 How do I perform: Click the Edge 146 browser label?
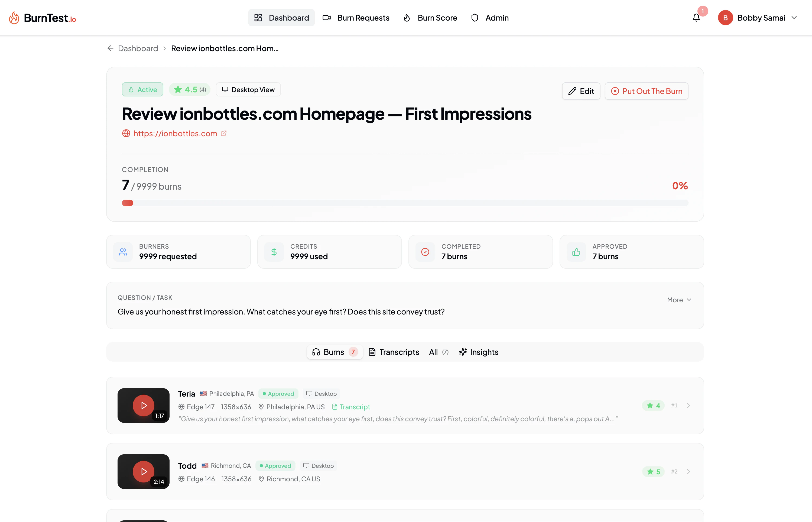pyautogui.click(x=197, y=479)
